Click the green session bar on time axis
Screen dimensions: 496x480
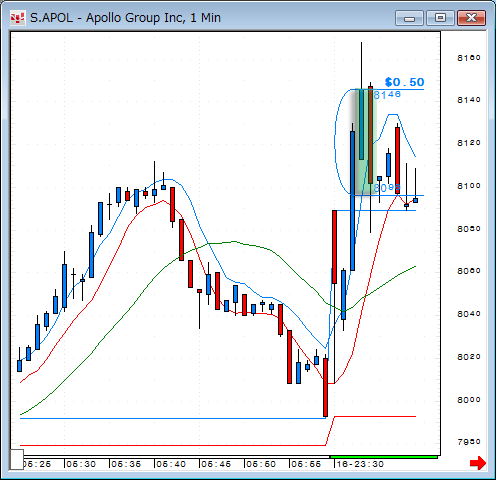pos(383,457)
